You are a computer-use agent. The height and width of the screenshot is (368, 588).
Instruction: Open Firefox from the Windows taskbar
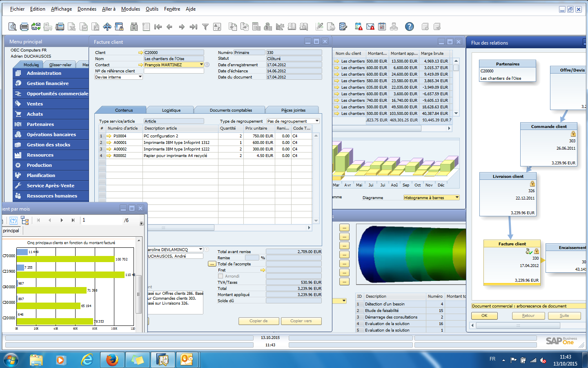(x=112, y=360)
